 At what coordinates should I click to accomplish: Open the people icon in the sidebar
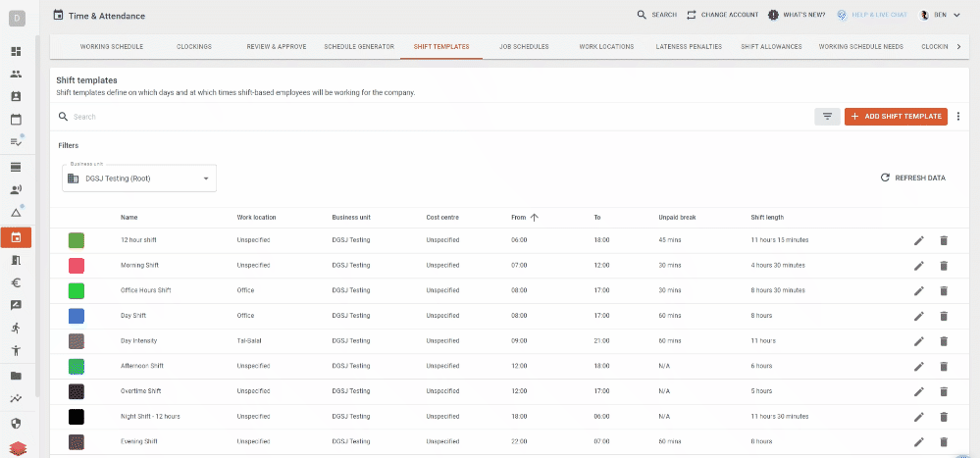coord(17,74)
